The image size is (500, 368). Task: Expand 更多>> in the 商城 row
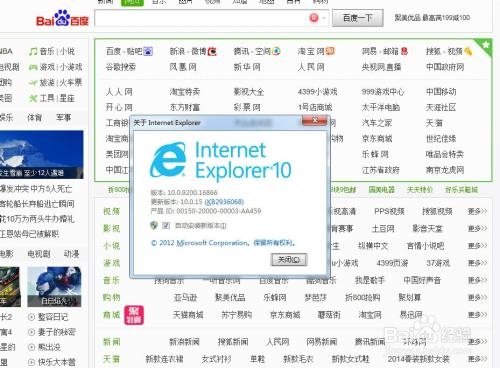pos(477,315)
